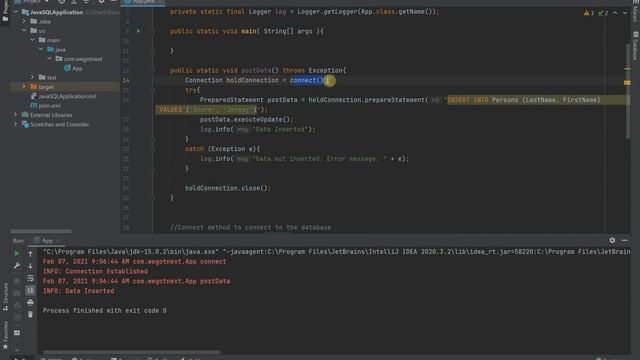The height and width of the screenshot is (360, 640).
Task: Click the editor vertical scrollbar
Action: tap(628, 90)
